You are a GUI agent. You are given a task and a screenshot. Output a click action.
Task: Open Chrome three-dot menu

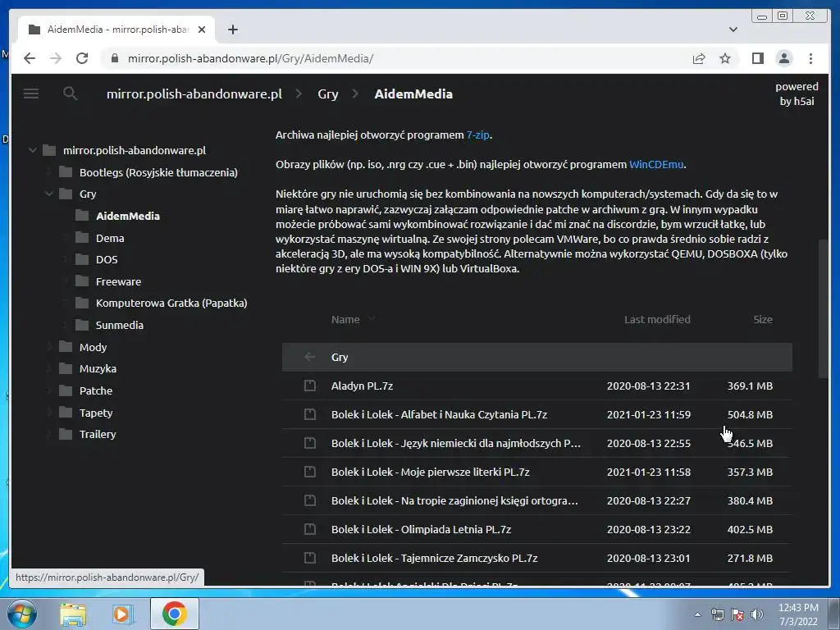click(x=810, y=58)
